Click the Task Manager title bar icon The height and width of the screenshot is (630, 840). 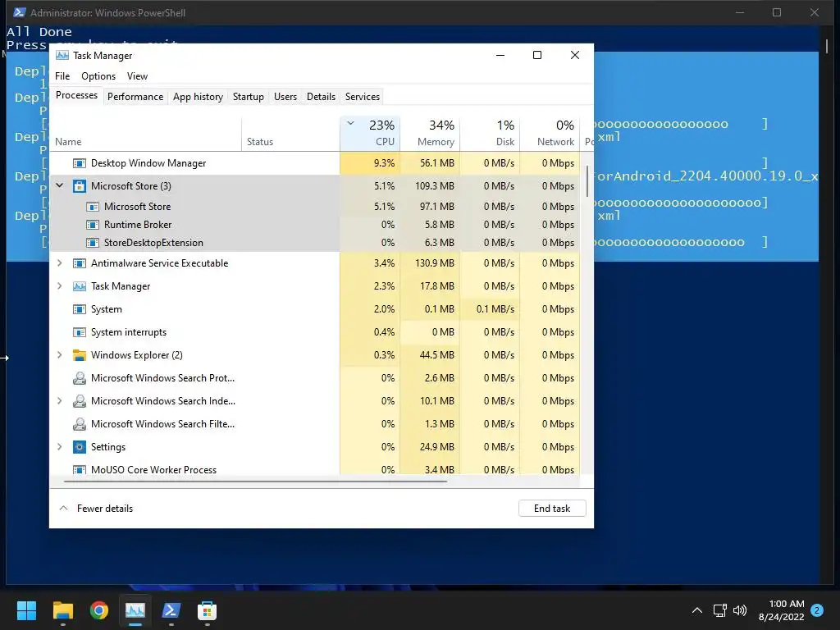click(x=62, y=55)
